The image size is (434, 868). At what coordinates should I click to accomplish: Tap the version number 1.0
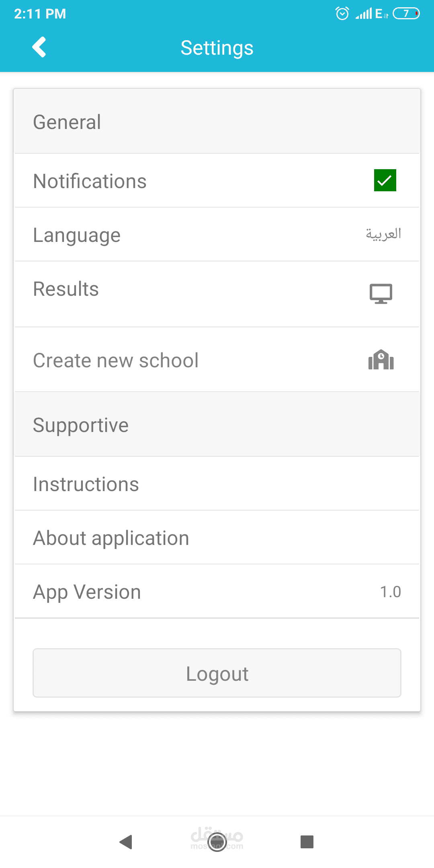390,592
